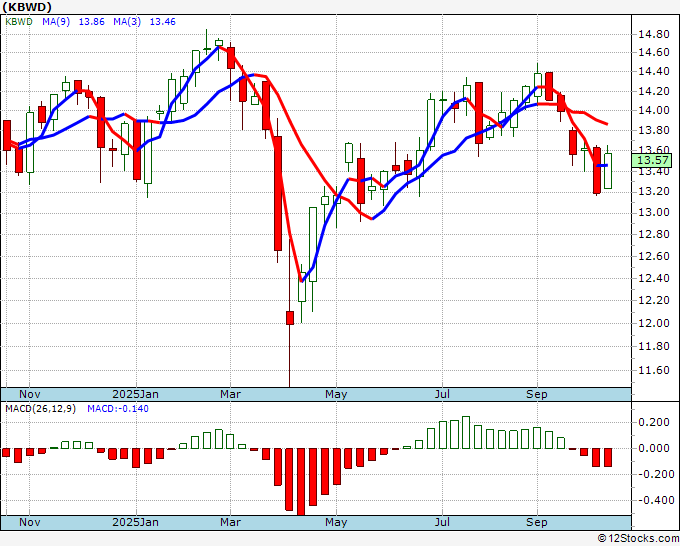Select "May" on the price chart date axis
Image resolution: width=680 pixels, height=546 pixels.
[x=336, y=395]
